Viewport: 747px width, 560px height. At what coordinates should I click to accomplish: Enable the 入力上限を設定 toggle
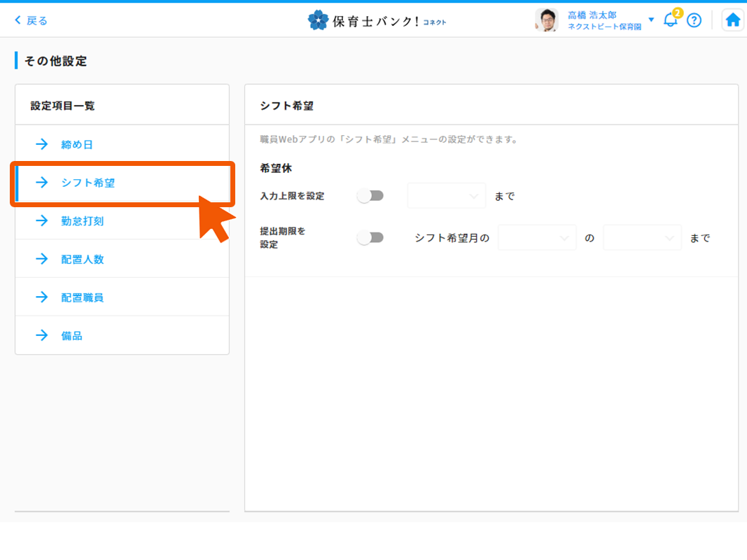tap(370, 196)
